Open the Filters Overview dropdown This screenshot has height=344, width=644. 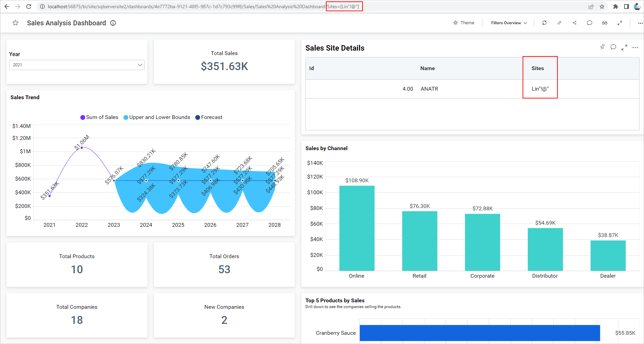[509, 23]
